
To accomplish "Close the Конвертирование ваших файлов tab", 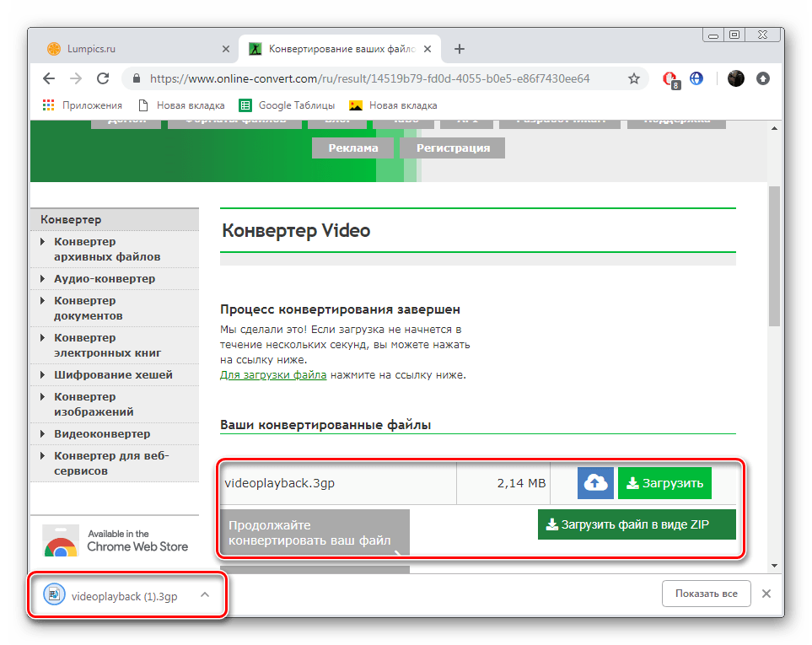I will pyautogui.click(x=428, y=49).
